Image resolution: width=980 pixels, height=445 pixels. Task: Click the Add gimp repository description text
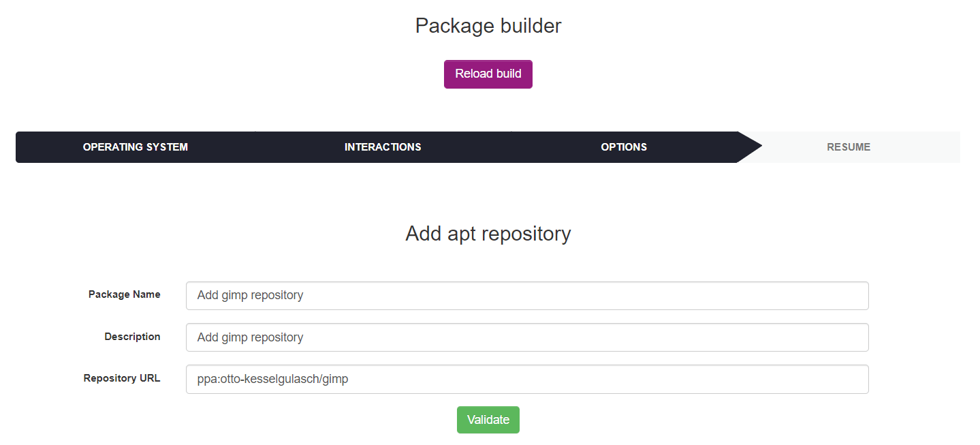249,337
